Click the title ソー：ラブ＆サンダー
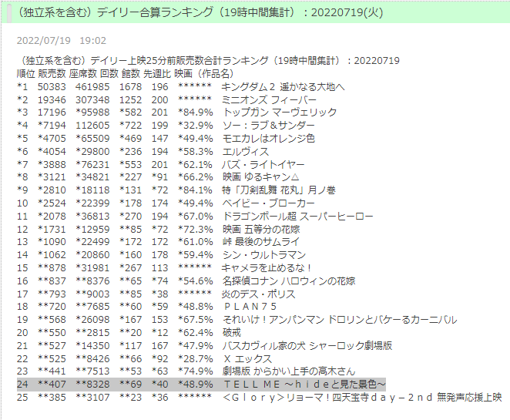Viewport: 510px width, 420px height. [x=268, y=126]
